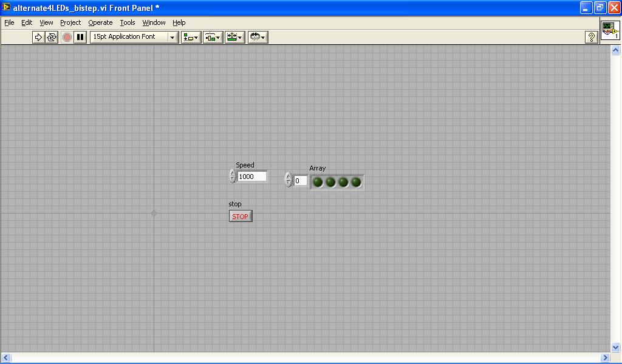Open the Help menu
This screenshot has height=364, width=622.
[x=179, y=22]
